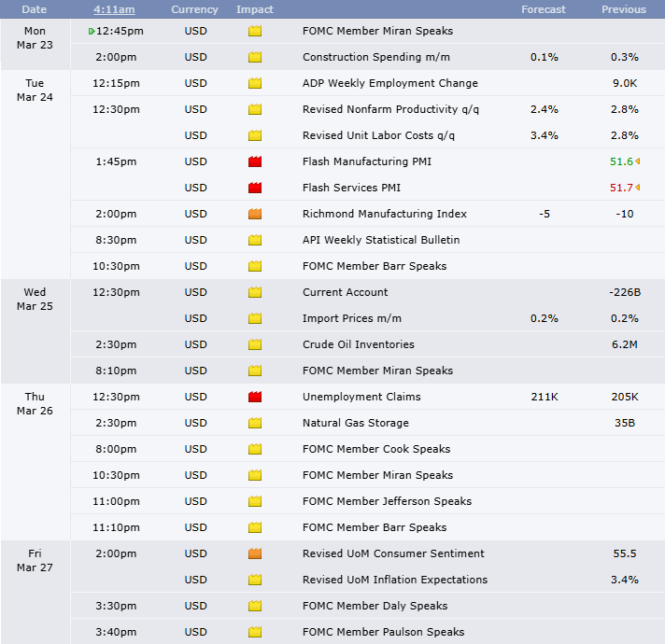Click the 35B Natural Gas previous value
665x644 pixels.
pyautogui.click(x=625, y=423)
